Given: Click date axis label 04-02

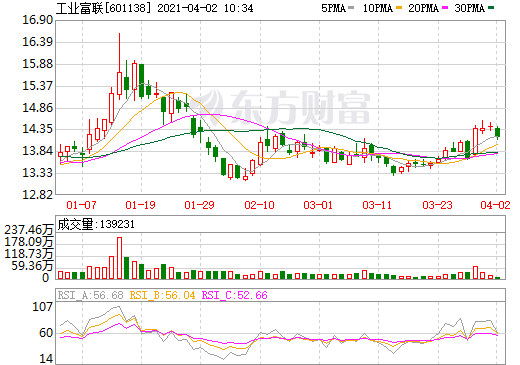Looking at the screenshot, I should click(495, 205).
